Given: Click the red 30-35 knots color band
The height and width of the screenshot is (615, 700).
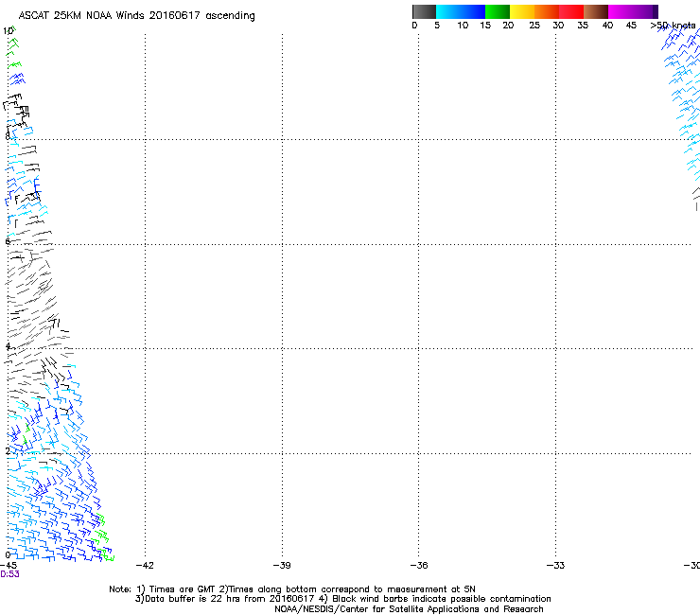Looking at the screenshot, I should (x=571, y=11).
